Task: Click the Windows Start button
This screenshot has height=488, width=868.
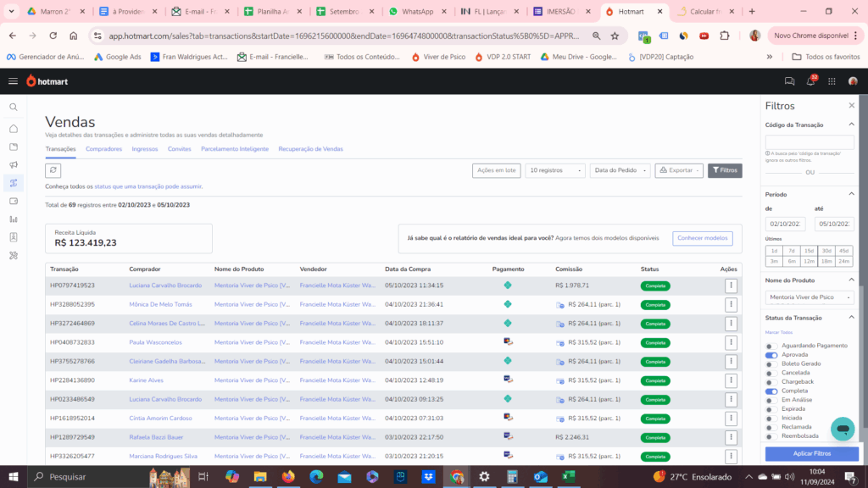Action: click(14, 476)
